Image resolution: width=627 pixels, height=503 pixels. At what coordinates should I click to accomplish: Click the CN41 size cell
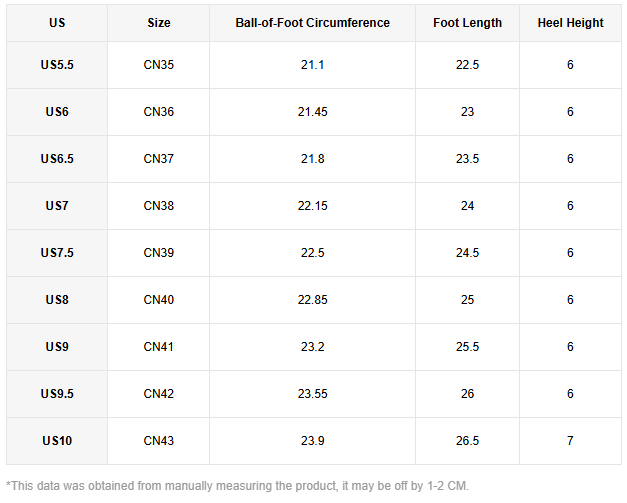[x=158, y=347]
